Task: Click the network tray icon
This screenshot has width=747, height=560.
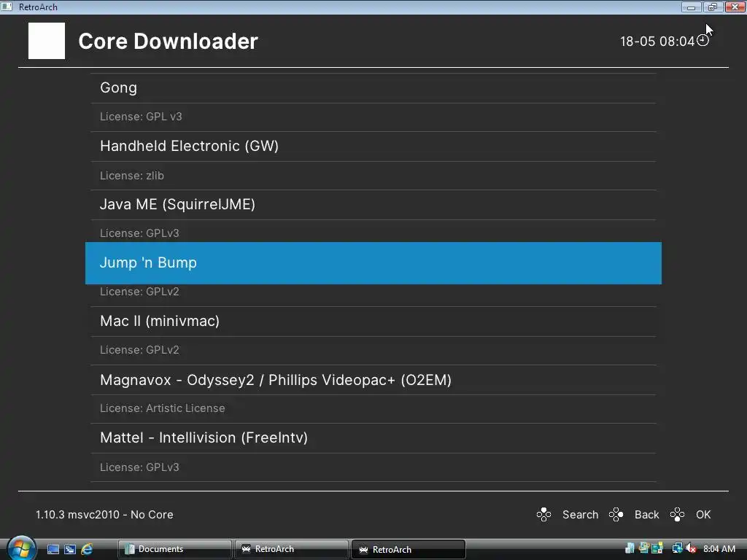Action: tap(677, 548)
